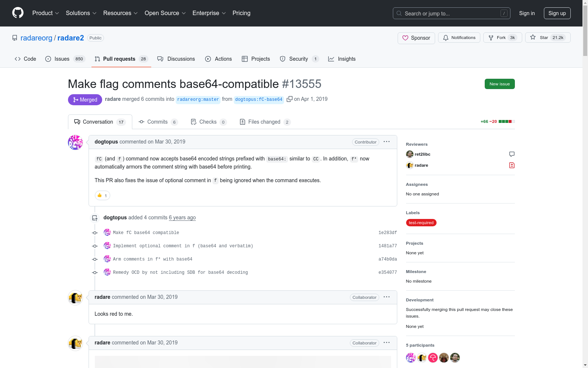Click the thumbs up reaction

point(103,195)
